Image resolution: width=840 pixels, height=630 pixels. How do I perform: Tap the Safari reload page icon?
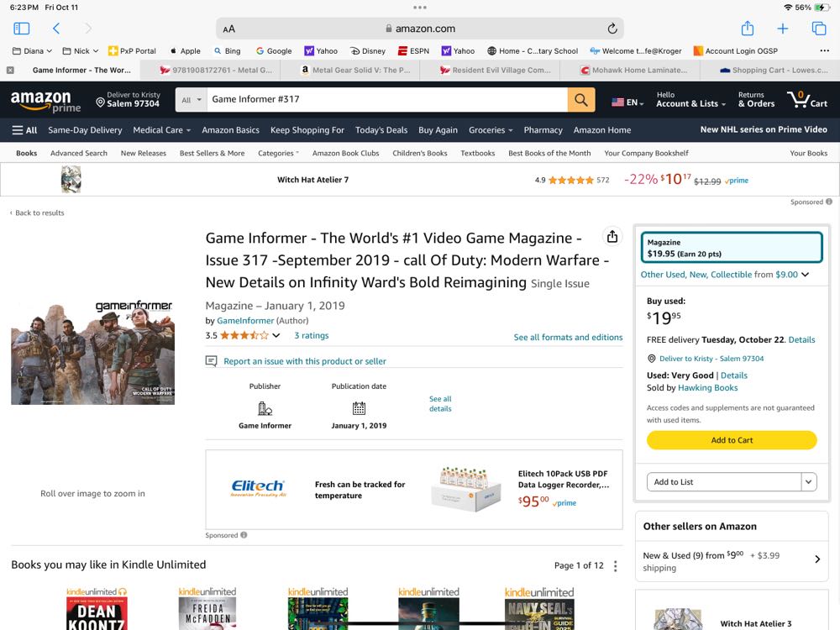612,29
